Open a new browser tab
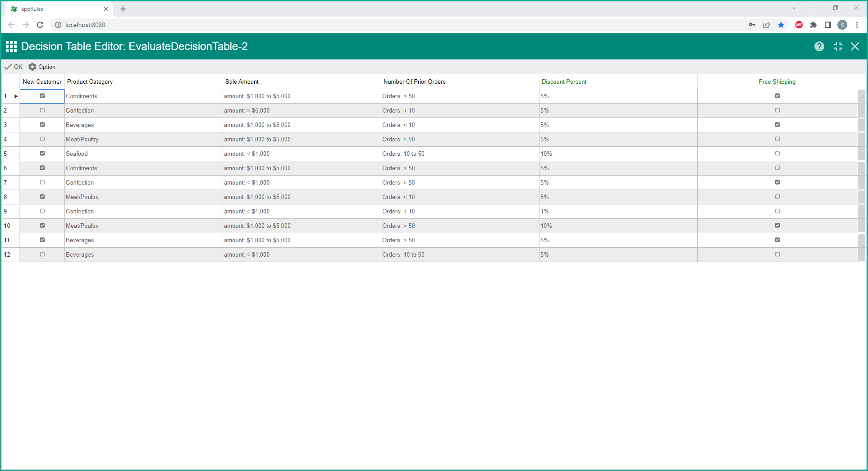The image size is (868, 471). pyautogui.click(x=123, y=9)
